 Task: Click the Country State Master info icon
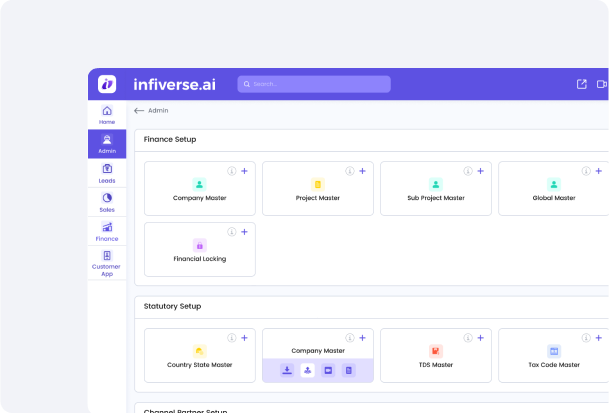[x=231, y=338]
